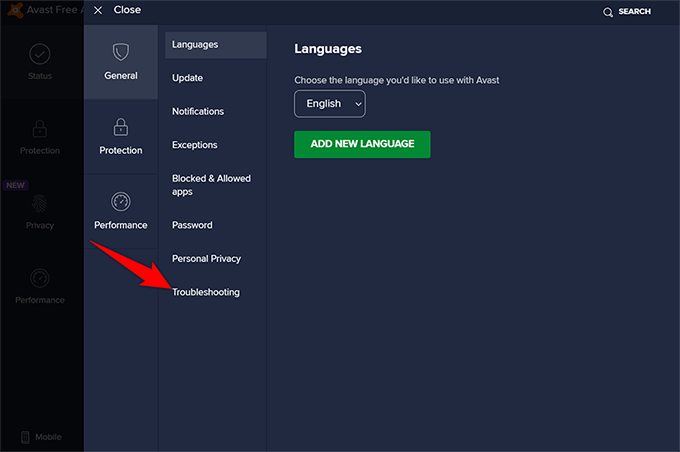Click dimmed Privacy label in main window
This screenshot has width=680, height=452.
click(x=39, y=226)
